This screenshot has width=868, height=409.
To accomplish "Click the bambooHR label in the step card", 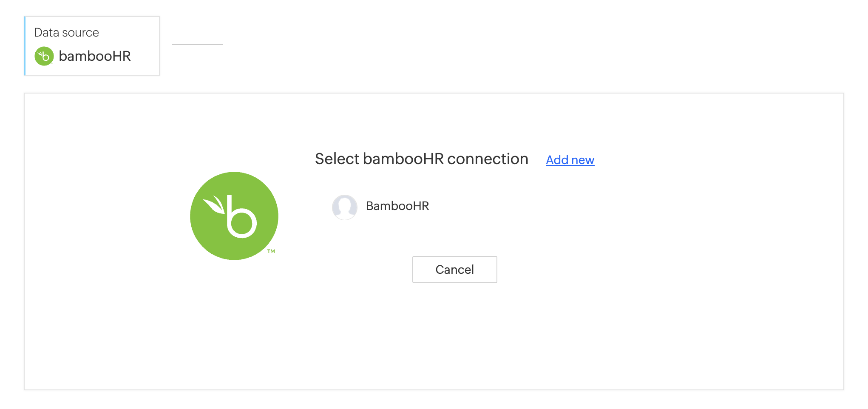I will (x=95, y=56).
